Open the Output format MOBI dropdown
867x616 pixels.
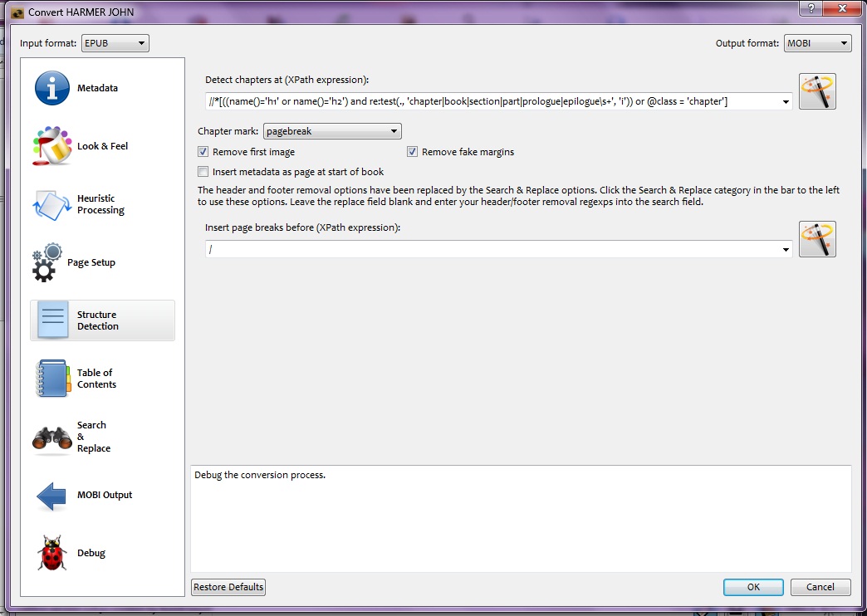(x=817, y=43)
